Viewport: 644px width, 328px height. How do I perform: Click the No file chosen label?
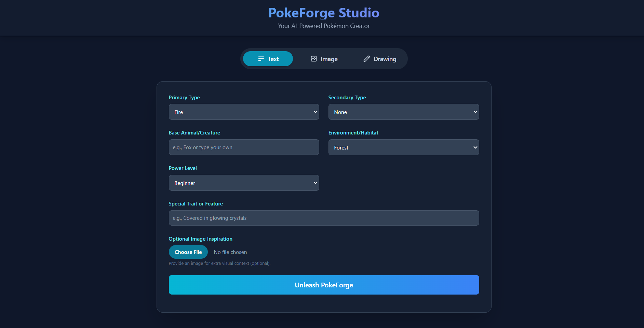[x=230, y=252]
